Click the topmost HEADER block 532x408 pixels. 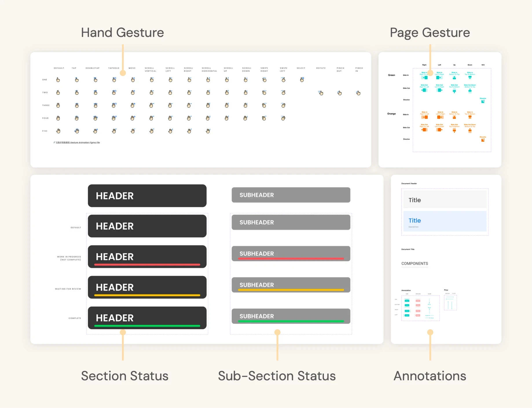[x=147, y=196]
